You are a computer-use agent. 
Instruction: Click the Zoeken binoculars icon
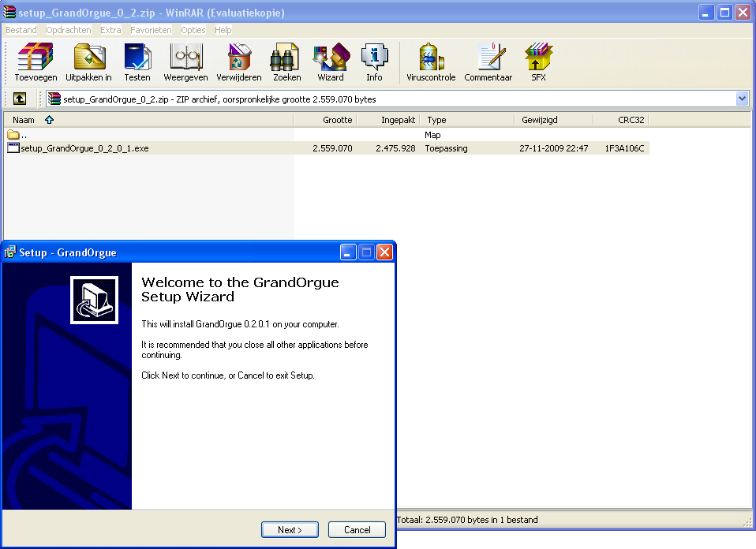tap(286, 57)
